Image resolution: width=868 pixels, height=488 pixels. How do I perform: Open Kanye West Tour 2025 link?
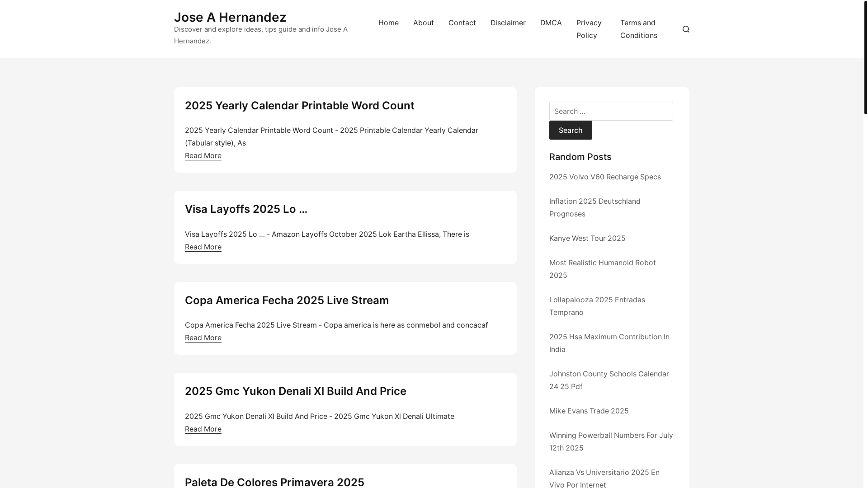coord(587,238)
